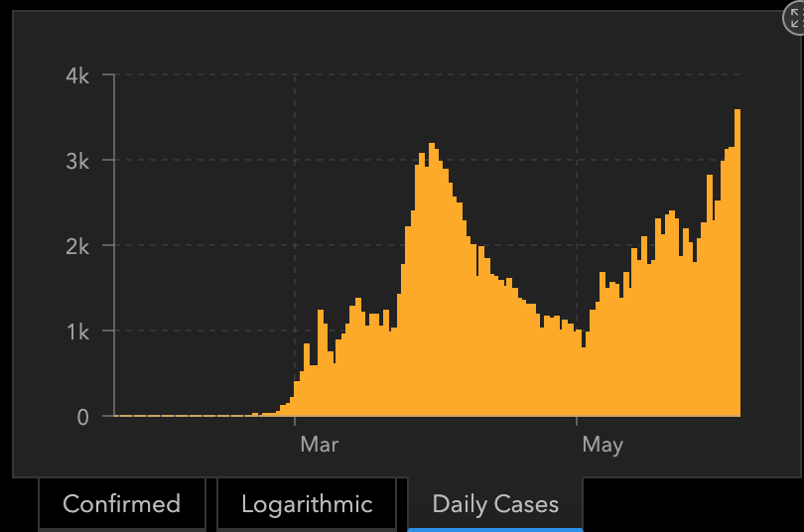Click the 1k y-axis label
Viewport: 804px width, 532px height.
click(77, 332)
